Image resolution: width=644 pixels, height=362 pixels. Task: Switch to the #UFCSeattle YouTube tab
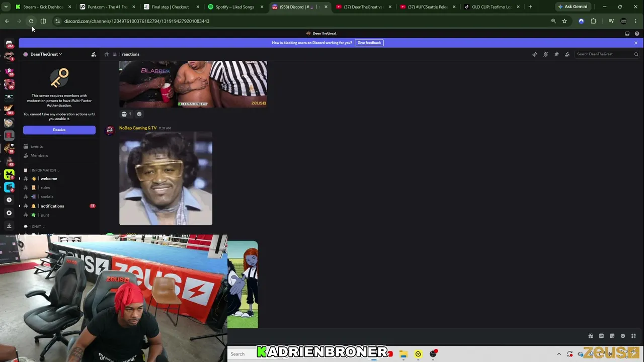[427, 7]
